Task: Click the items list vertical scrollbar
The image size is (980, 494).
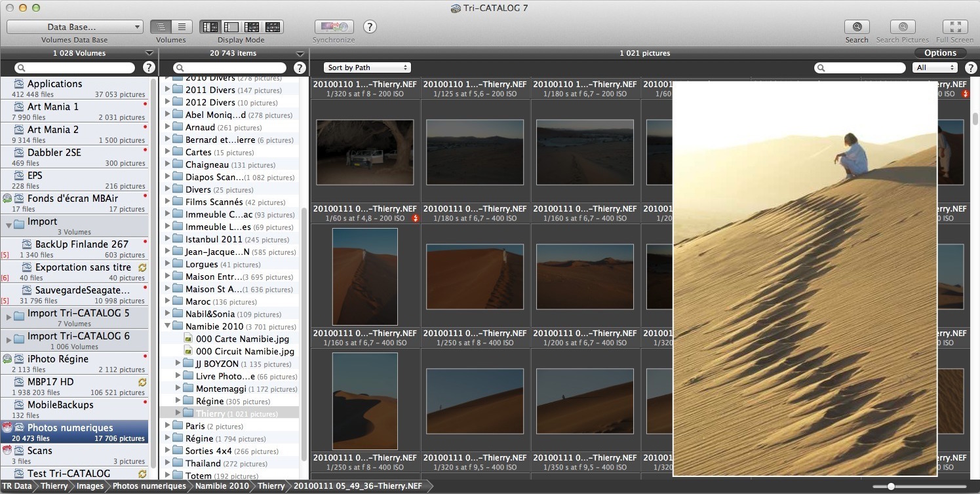Action: point(304,334)
